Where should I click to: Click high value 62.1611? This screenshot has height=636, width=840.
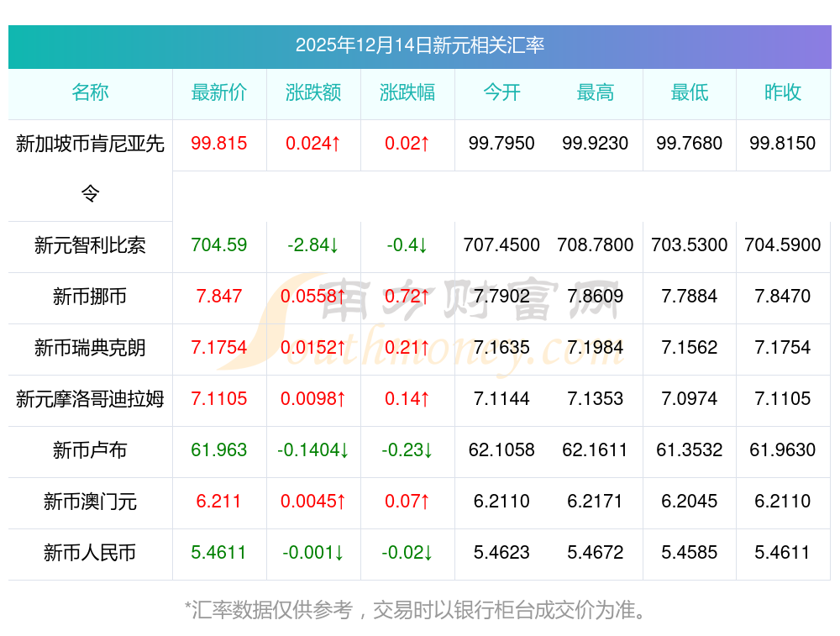coord(596,449)
